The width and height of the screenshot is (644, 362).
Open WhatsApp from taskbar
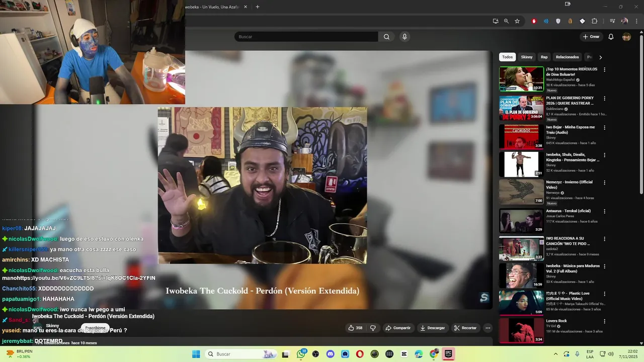click(301, 354)
